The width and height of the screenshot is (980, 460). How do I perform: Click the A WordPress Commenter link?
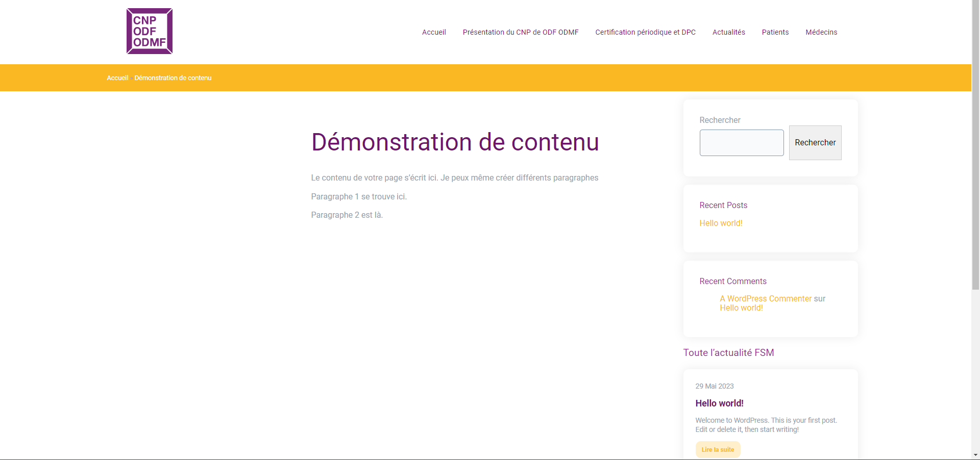pyautogui.click(x=765, y=299)
